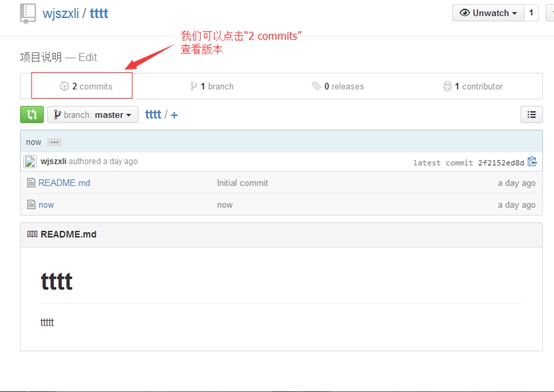Click 'a day ago' in README.md row
This screenshot has height=392, width=554.
coord(517,183)
